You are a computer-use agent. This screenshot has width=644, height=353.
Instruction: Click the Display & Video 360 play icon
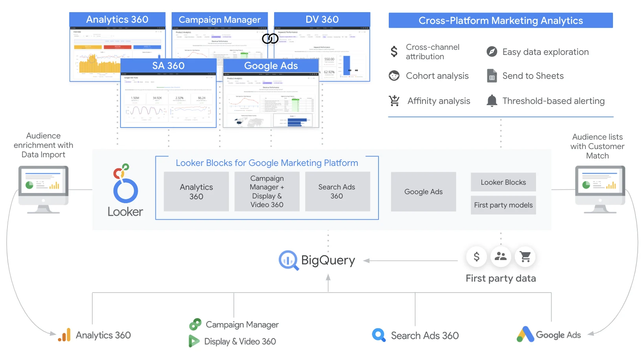click(194, 341)
